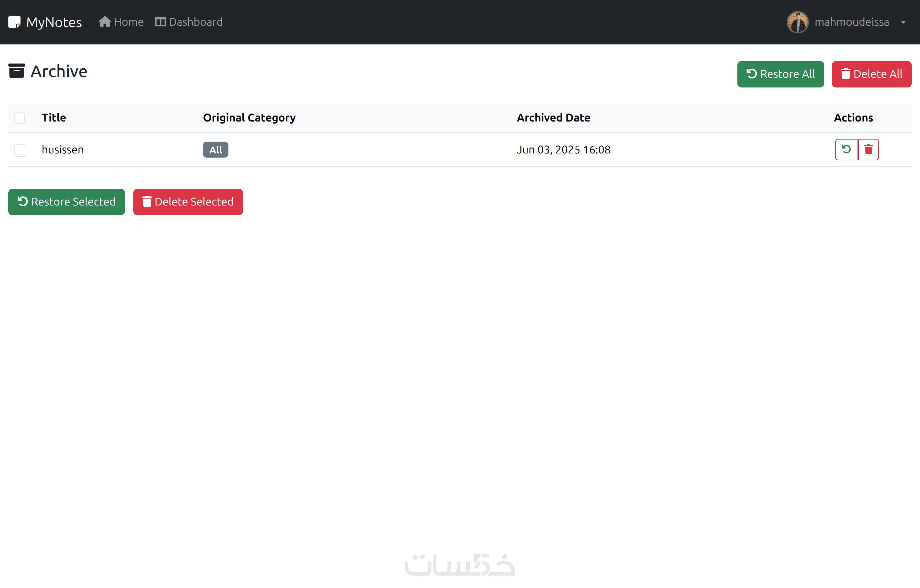Click the mahmoudeissa profile avatar
Screen dimensions: 920x588
[797, 22]
